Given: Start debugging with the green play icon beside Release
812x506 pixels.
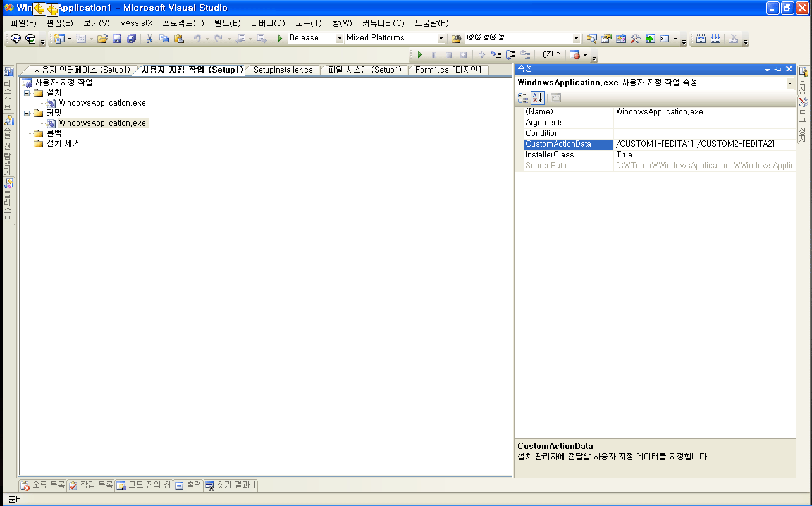Looking at the screenshot, I should [x=280, y=39].
